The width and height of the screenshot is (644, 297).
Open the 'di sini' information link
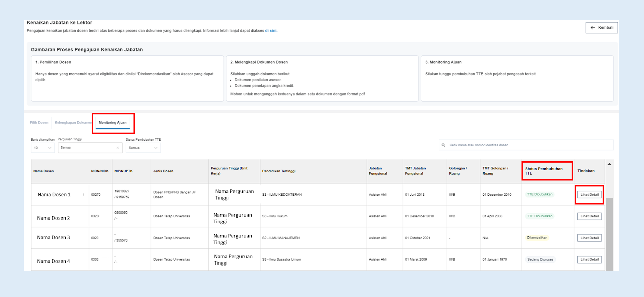coord(271,30)
